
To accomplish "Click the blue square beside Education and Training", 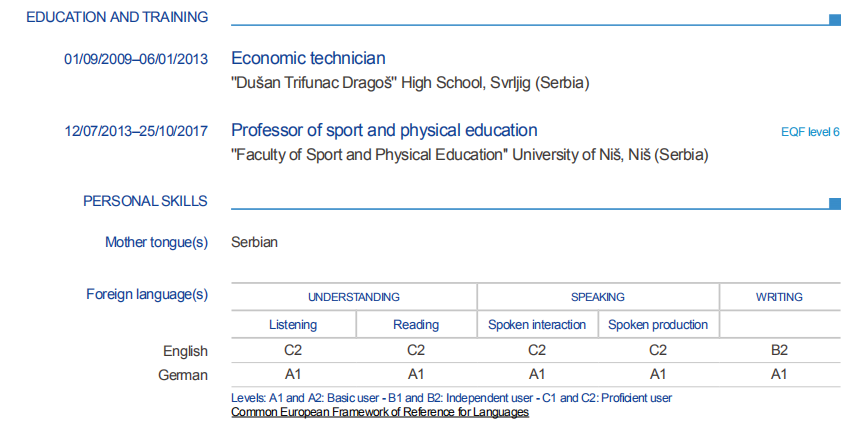I will (834, 19).
